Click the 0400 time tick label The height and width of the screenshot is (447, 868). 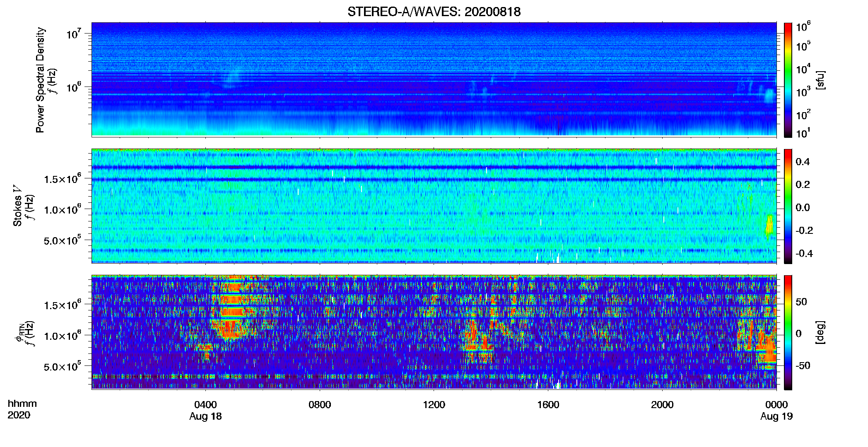205,404
